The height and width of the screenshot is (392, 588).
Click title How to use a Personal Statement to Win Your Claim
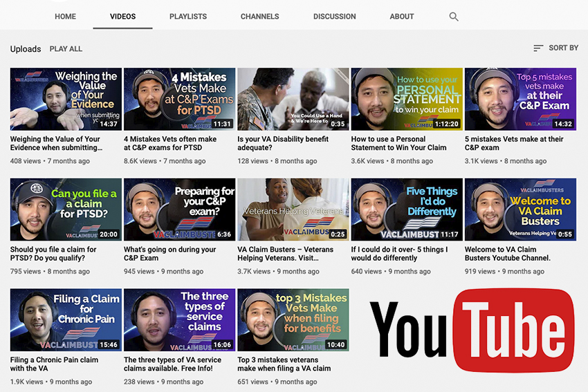[x=398, y=143]
